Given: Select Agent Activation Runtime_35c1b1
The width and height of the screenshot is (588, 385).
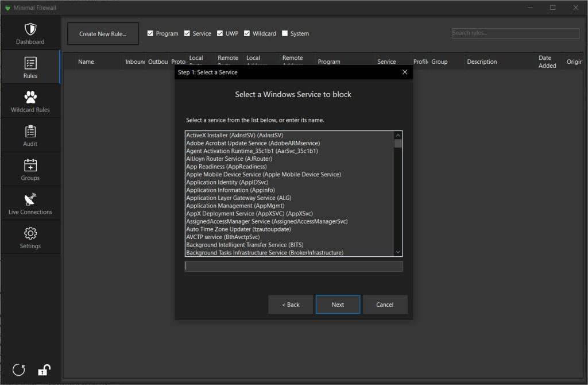Looking at the screenshot, I should click(x=289, y=151).
